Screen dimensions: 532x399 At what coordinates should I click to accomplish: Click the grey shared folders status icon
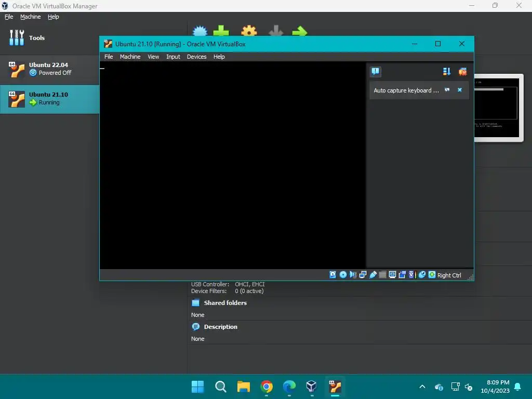(382, 275)
